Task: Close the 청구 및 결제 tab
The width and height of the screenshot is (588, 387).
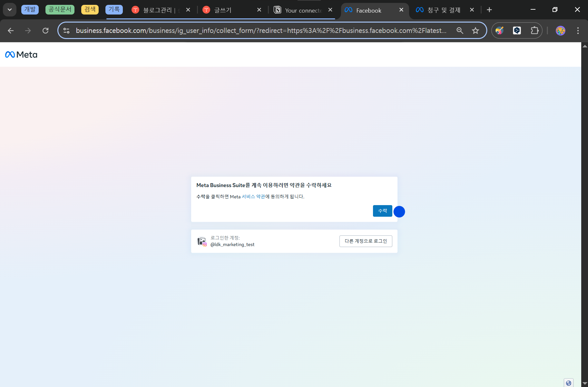Action: click(472, 10)
